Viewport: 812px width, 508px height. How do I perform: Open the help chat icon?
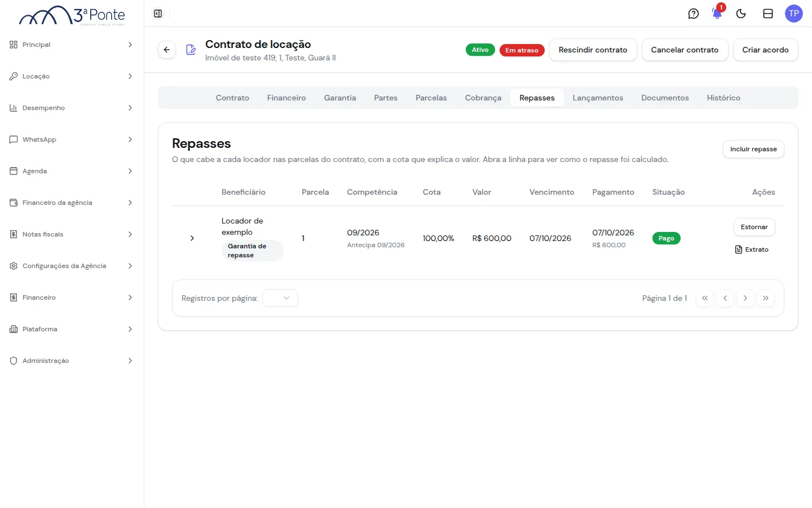tap(694, 14)
